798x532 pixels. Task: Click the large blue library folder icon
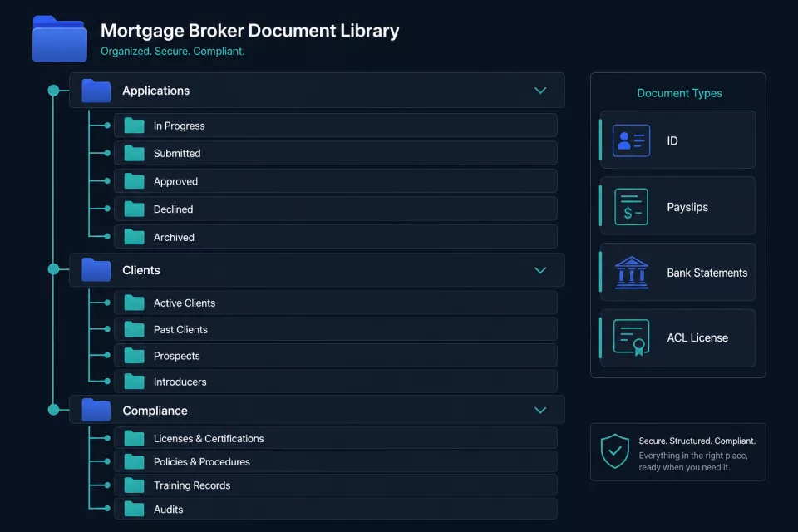tap(60, 39)
